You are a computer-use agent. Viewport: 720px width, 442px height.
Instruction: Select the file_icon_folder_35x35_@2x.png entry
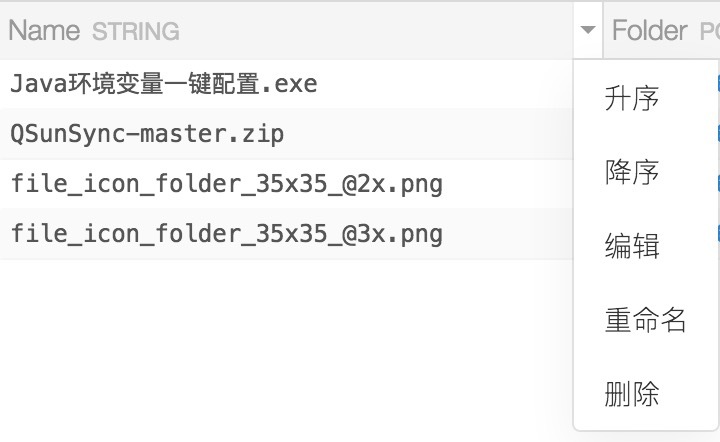point(226,184)
